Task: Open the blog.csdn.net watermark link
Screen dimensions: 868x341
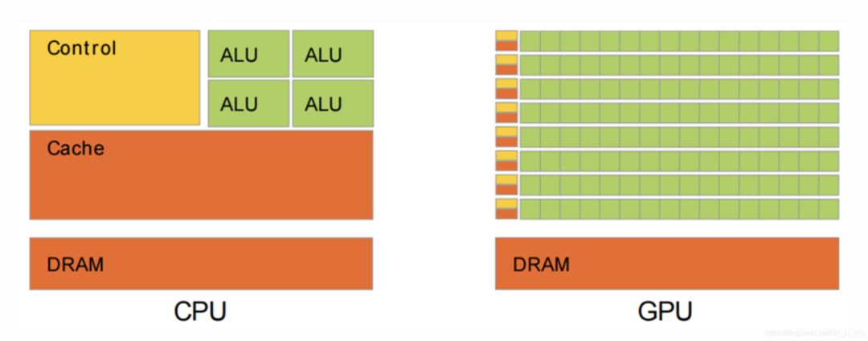Action: [x=811, y=331]
